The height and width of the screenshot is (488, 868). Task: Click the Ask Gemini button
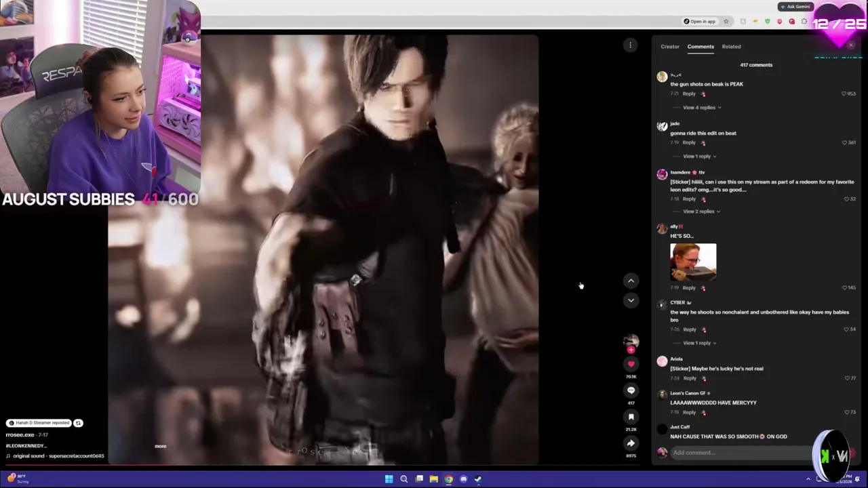(795, 7)
